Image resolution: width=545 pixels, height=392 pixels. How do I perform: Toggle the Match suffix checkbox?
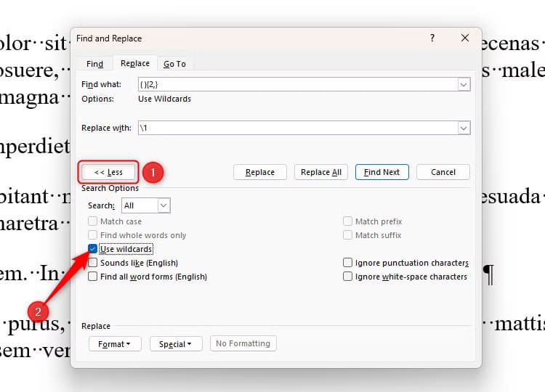(x=347, y=235)
